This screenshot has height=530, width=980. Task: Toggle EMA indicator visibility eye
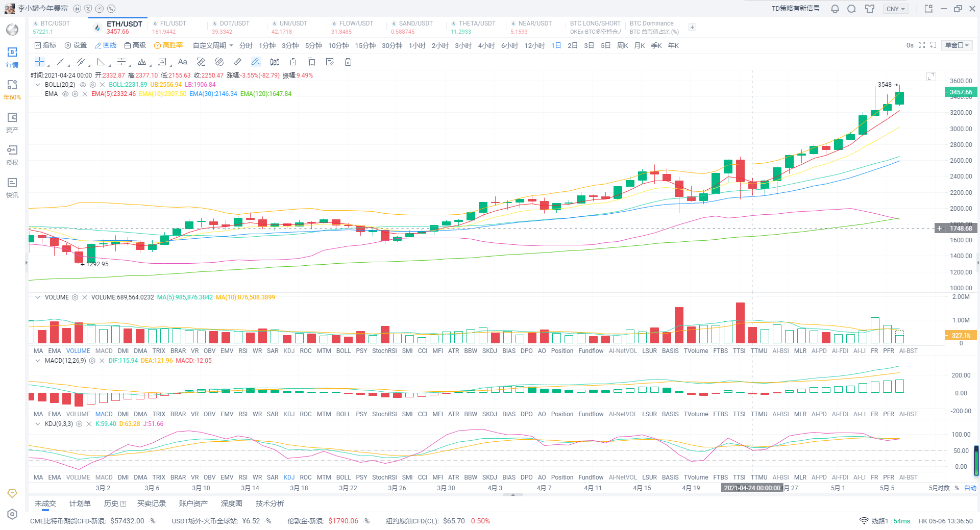click(65, 94)
